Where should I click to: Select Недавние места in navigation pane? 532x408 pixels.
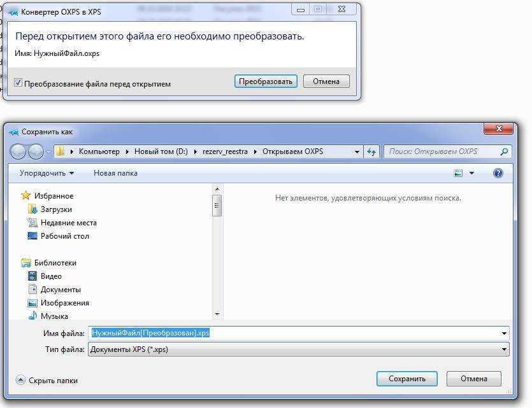point(69,223)
